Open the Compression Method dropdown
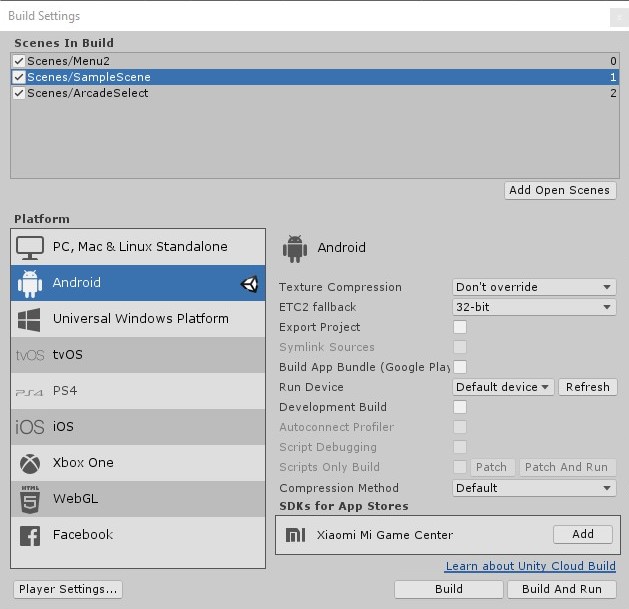 (x=534, y=488)
